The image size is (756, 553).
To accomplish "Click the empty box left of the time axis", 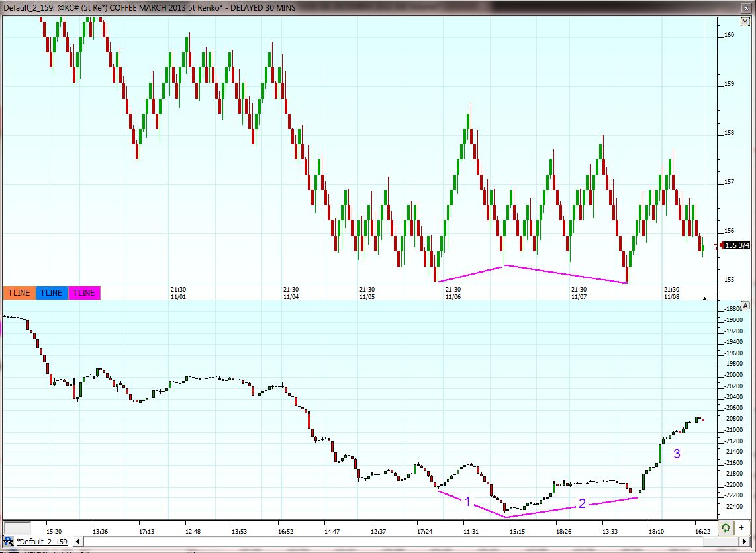I will [x=17, y=528].
